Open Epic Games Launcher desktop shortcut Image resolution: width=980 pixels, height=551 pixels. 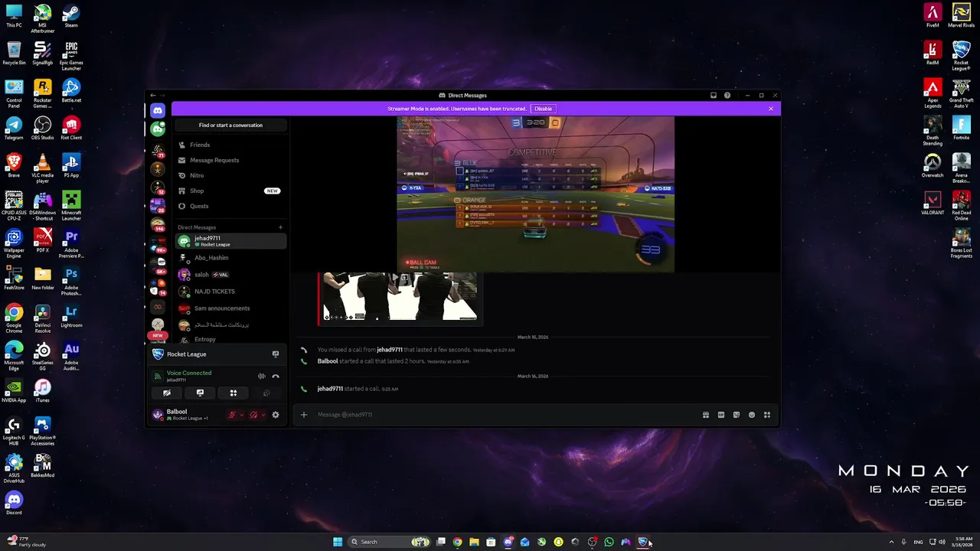pos(71,55)
